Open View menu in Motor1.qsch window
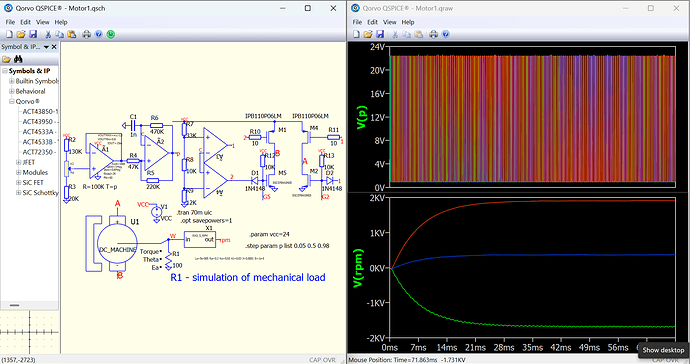The width and height of the screenshot is (690, 364). click(x=43, y=22)
